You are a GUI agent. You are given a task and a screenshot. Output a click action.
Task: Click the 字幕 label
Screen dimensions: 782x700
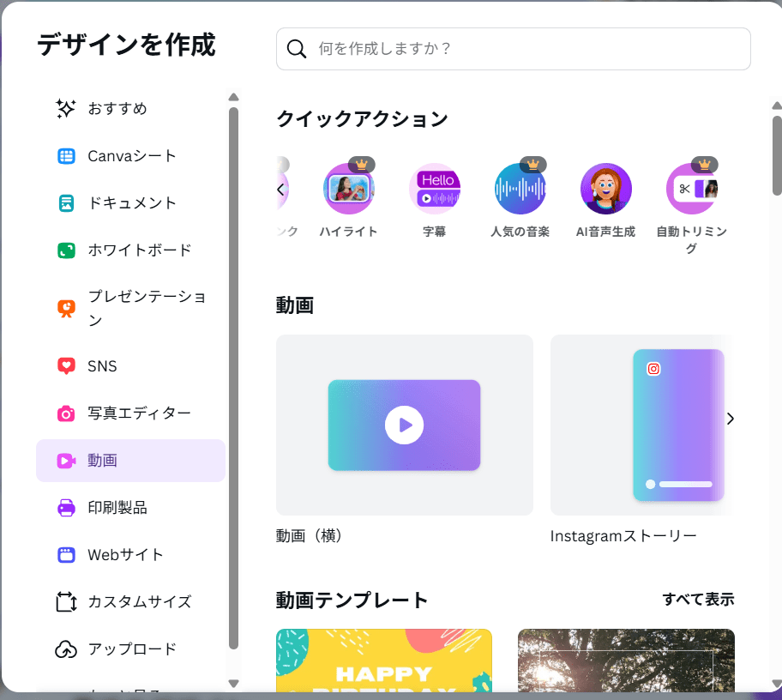(x=435, y=232)
